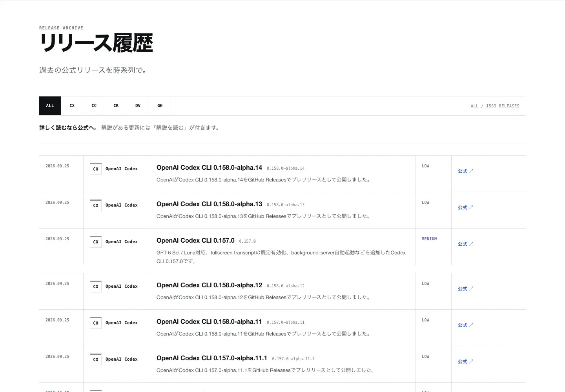
Task: Click the bold text 詳しく読むなら公式へ。
Action: click(68, 128)
